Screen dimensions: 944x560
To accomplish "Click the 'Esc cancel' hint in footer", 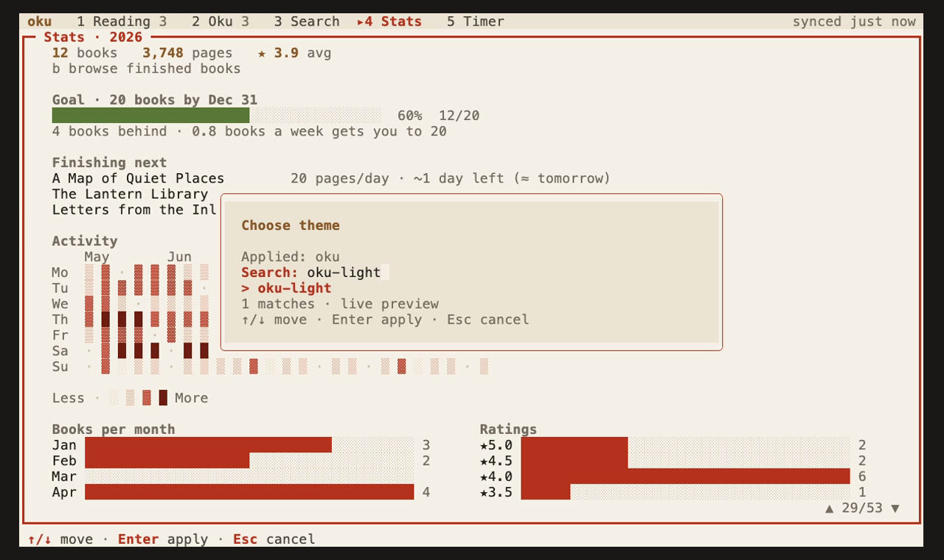I will (274, 539).
